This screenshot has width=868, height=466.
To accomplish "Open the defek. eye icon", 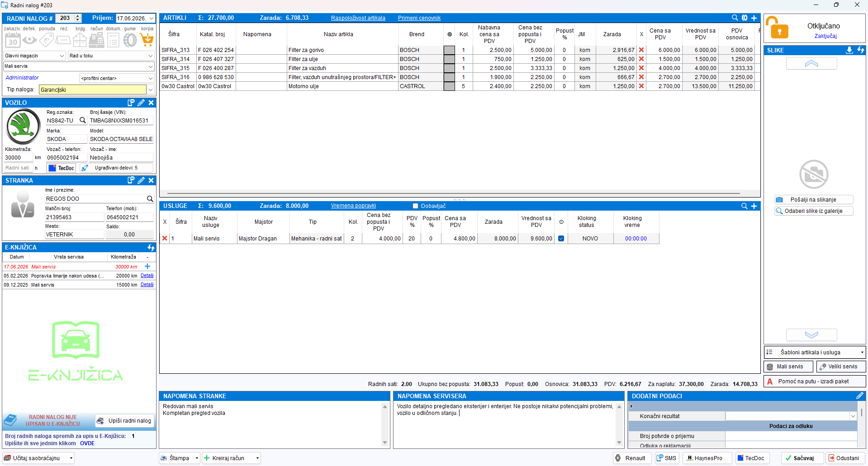I will click(29, 40).
